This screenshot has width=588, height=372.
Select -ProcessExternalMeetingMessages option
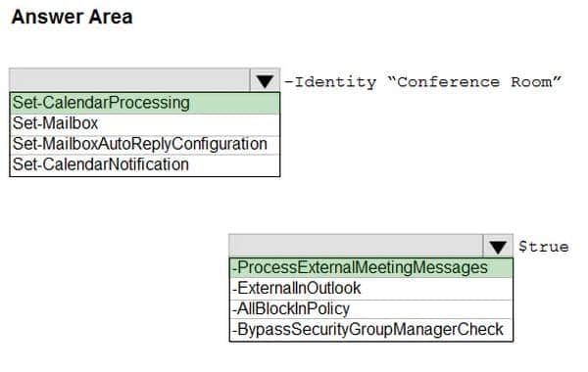[x=371, y=268]
